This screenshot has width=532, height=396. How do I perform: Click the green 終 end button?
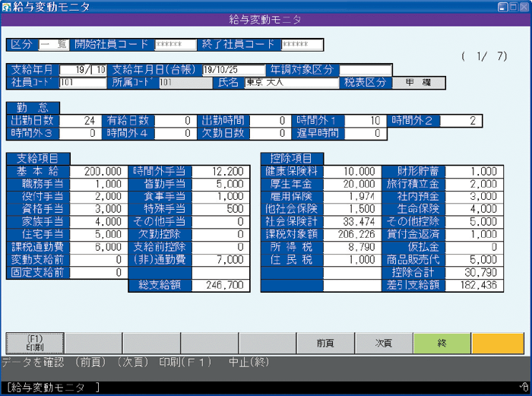pyautogui.click(x=442, y=343)
